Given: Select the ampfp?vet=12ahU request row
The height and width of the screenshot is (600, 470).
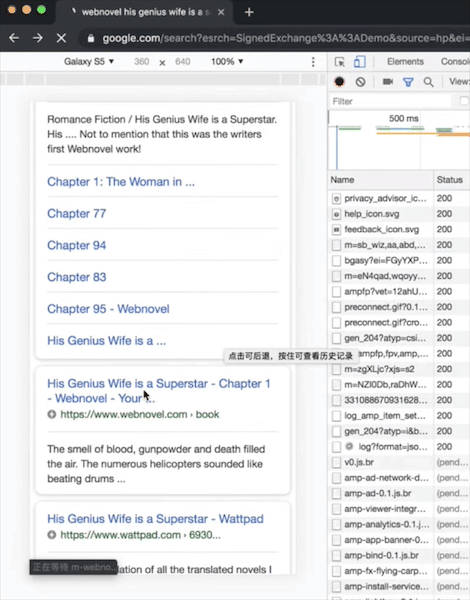Looking at the screenshot, I should [399, 292].
